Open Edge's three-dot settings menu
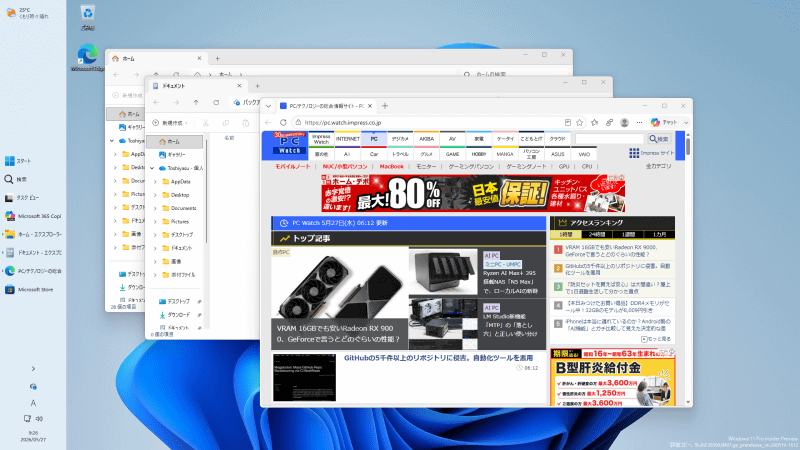The image size is (800, 450). coord(639,122)
